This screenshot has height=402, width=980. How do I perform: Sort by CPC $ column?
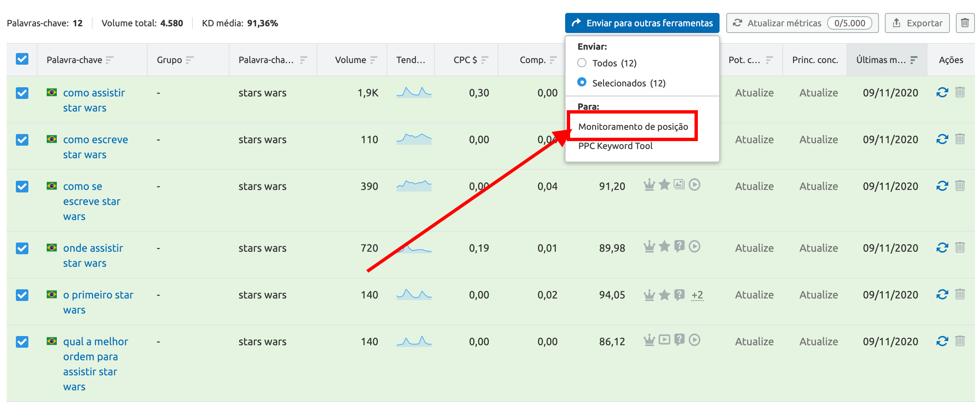485,60
